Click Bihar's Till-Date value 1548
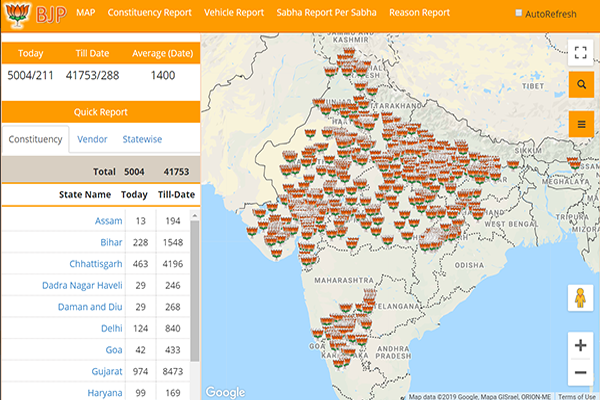Image resolution: width=600 pixels, height=400 pixels. tap(173, 242)
